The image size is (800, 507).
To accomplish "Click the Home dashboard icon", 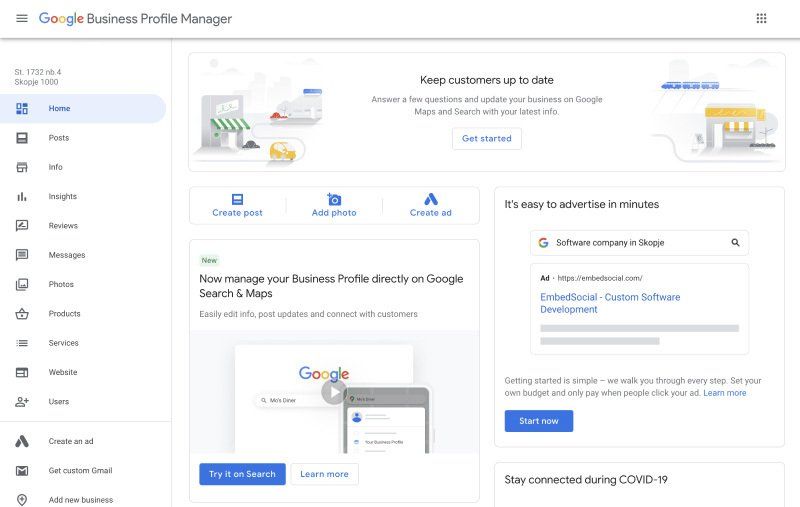I will click(x=22, y=108).
